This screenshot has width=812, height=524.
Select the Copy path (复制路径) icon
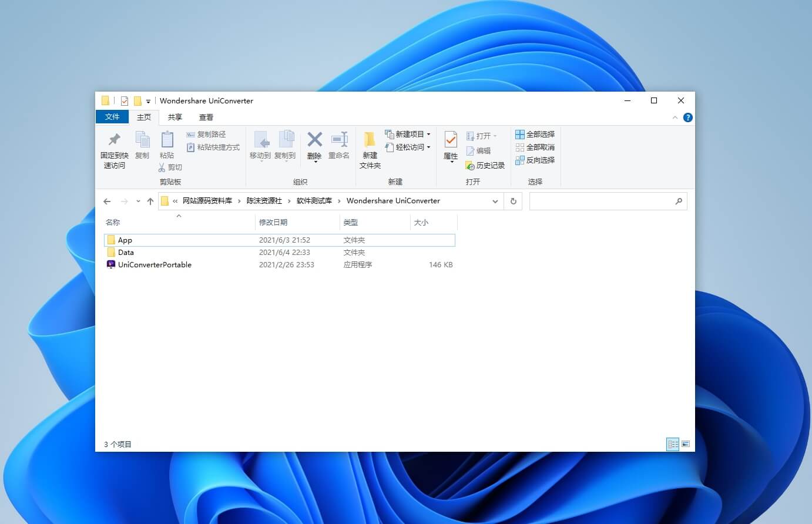pos(206,134)
